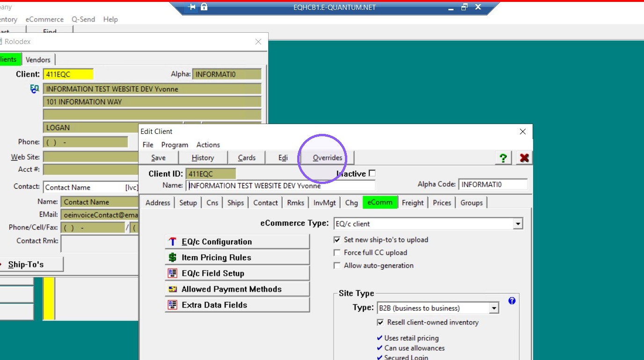Image resolution: width=644 pixels, height=360 pixels.
Task: Switch to the Freight tab
Action: [413, 203]
